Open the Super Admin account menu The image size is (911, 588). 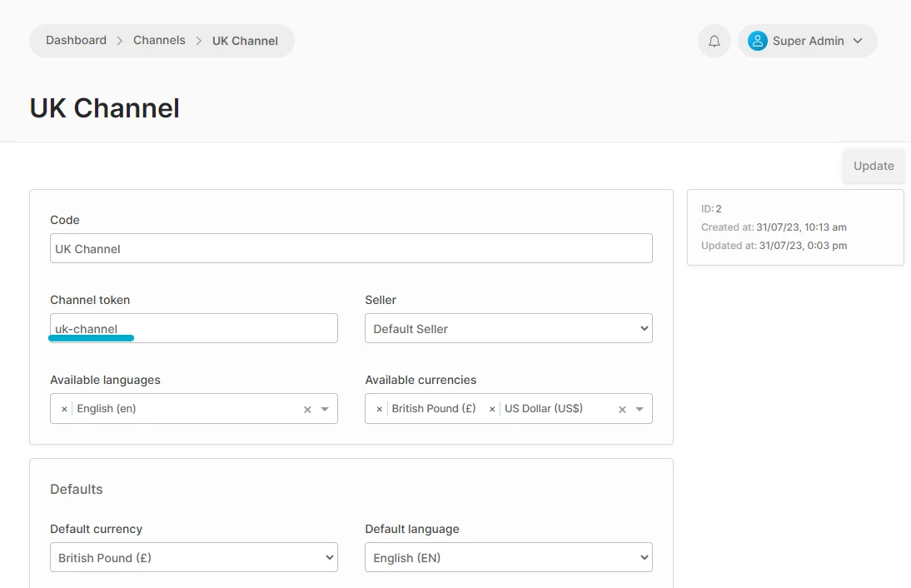857,41
